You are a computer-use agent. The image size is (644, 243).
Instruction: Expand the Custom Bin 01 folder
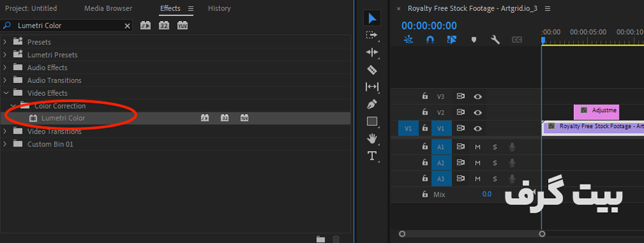pyautogui.click(x=5, y=144)
